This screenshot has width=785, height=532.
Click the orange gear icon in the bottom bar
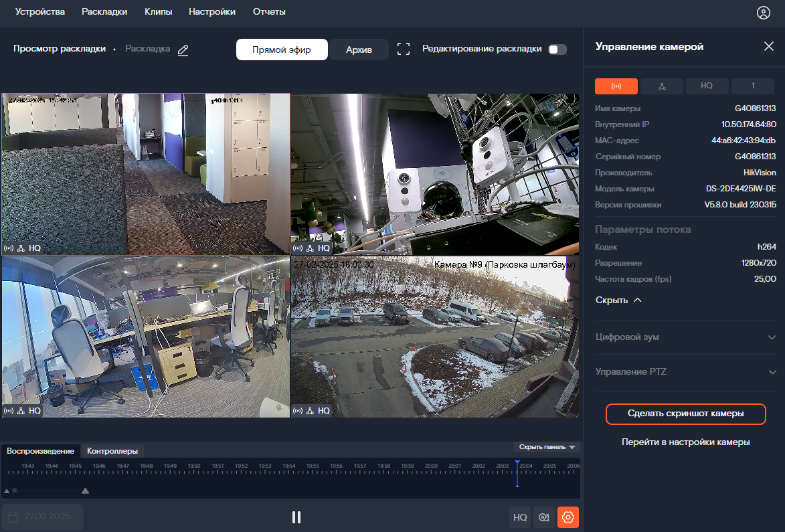point(568,517)
